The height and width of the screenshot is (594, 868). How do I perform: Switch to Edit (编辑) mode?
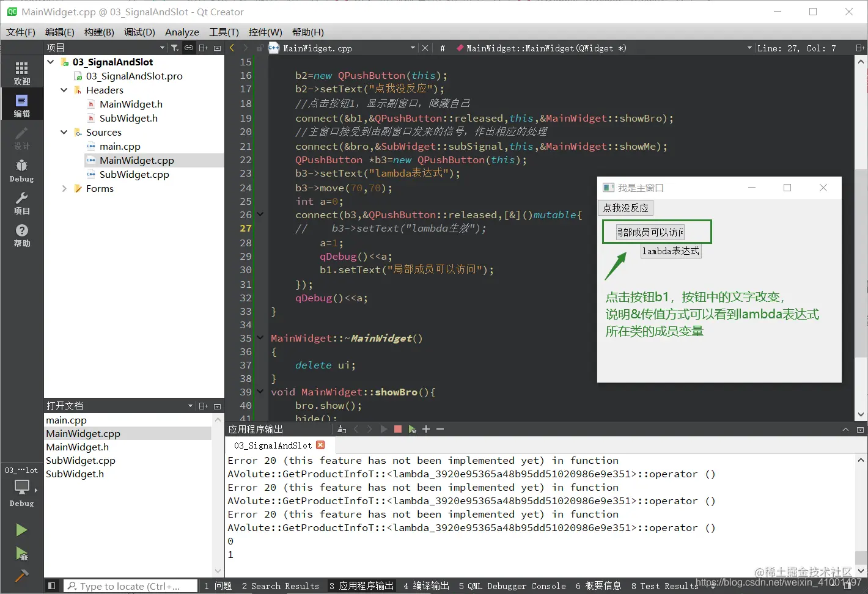click(21, 105)
